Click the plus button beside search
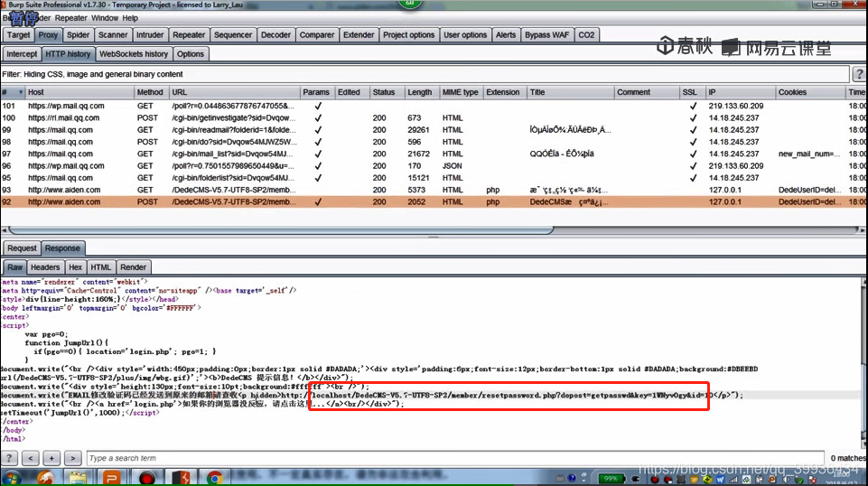This screenshot has width=868, height=486. click(x=52, y=458)
